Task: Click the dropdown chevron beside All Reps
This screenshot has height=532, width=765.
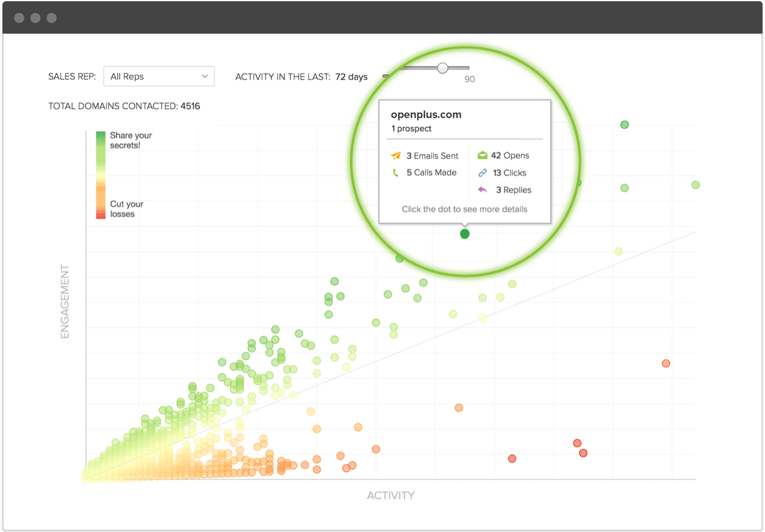Action: (204, 76)
